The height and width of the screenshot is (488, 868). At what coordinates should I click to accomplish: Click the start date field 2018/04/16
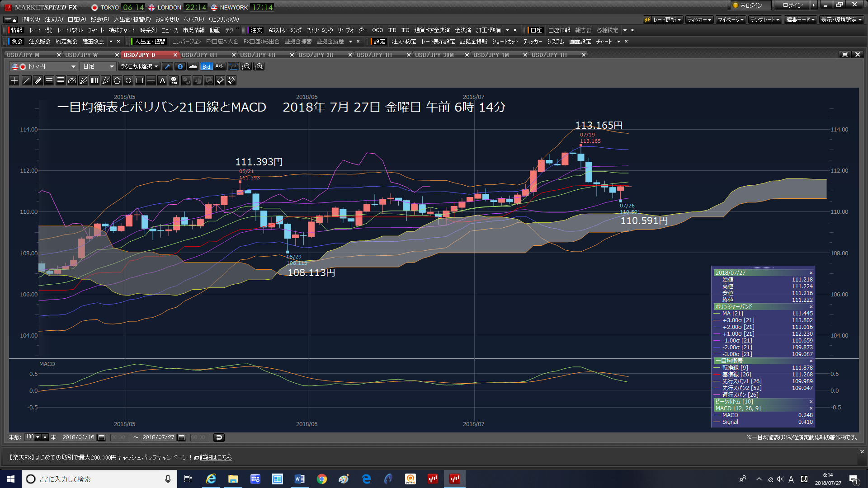coord(79,437)
